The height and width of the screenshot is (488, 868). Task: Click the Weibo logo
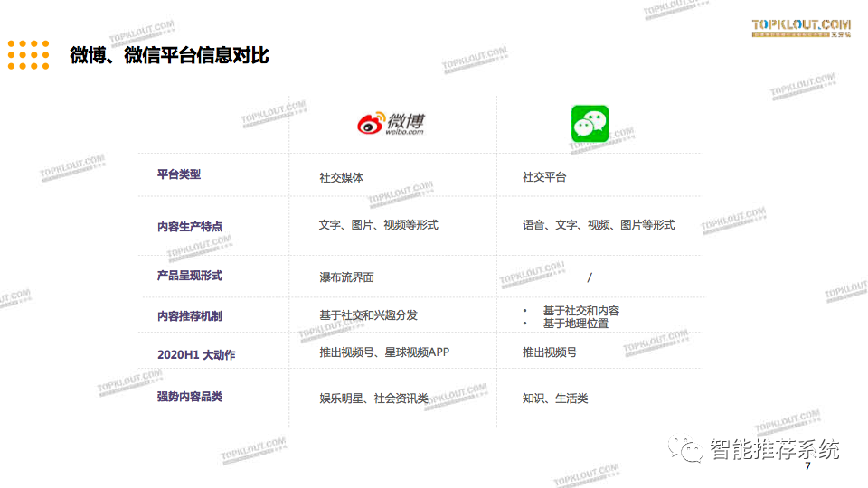click(391, 124)
